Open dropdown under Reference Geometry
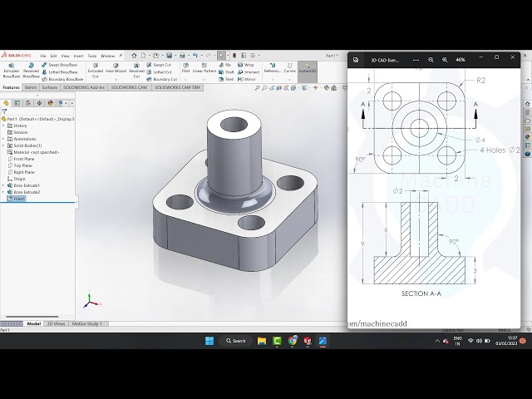Viewport: 532px width, 399px height. [x=273, y=80]
